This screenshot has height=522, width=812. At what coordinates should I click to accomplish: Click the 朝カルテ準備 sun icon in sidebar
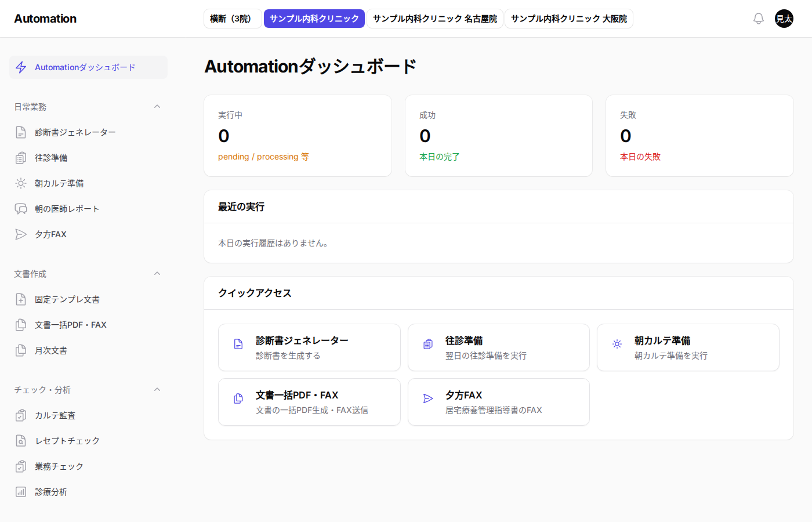(21, 183)
